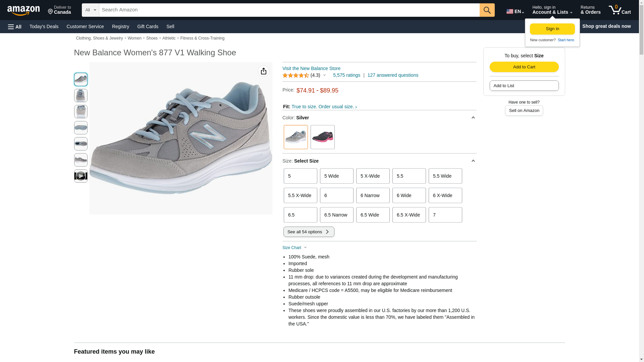The width and height of the screenshot is (644, 362).
Task: Open the shopping cart
Action: (620, 10)
